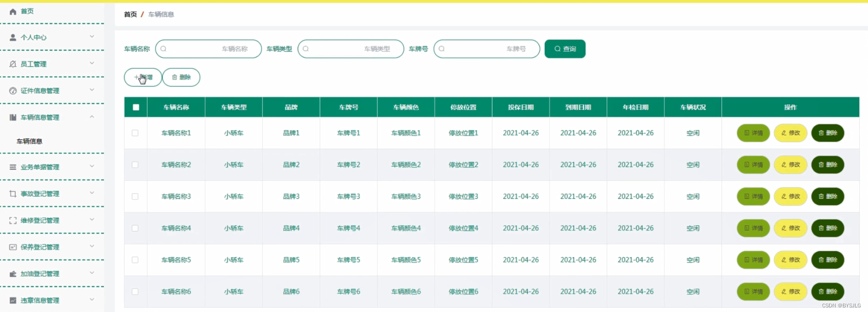Expand the 证件信息管理 menu chevron
Image resolution: width=868 pixels, height=312 pixels.
(x=92, y=90)
